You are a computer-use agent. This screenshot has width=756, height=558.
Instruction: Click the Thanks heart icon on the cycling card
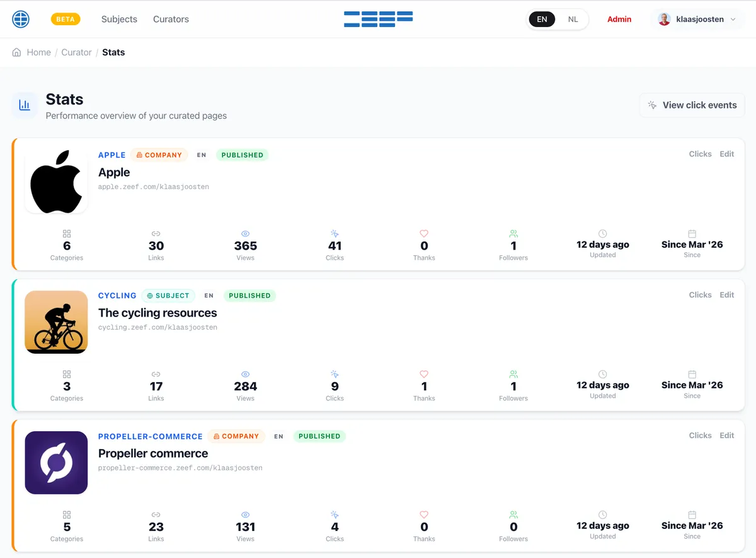click(424, 375)
